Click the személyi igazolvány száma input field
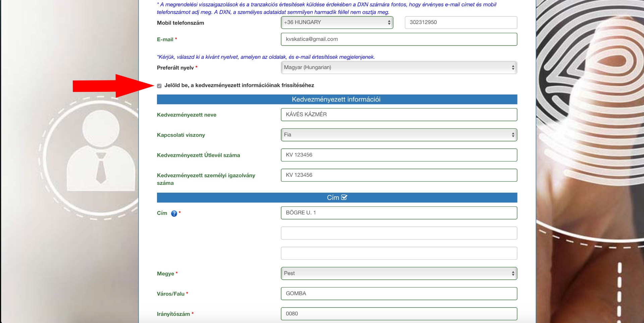Screen dimensions: 644x323 398,175
